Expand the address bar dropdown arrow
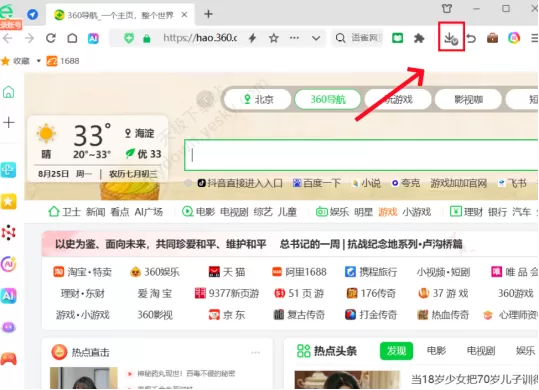539x390 pixels. pos(316,38)
